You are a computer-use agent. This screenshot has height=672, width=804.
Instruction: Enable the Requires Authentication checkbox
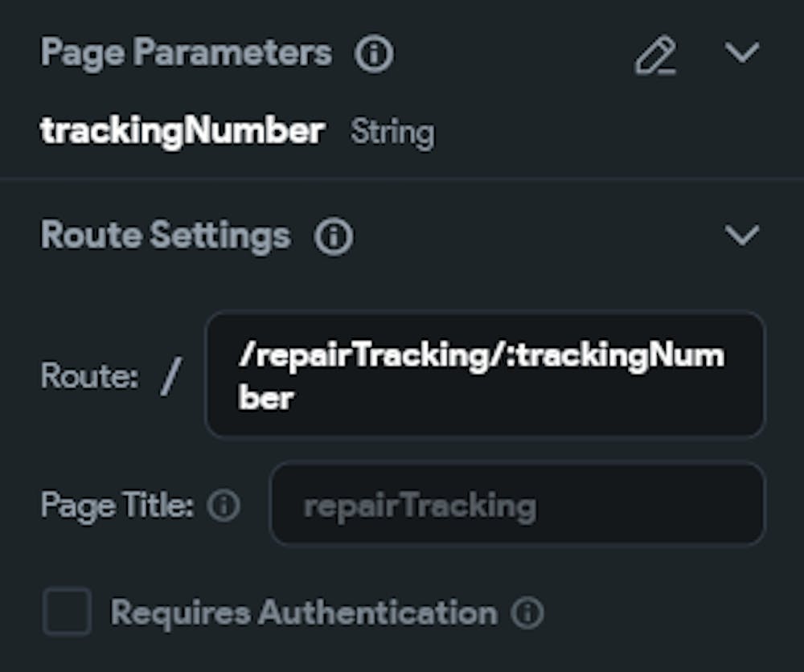(x=67, y=613)
